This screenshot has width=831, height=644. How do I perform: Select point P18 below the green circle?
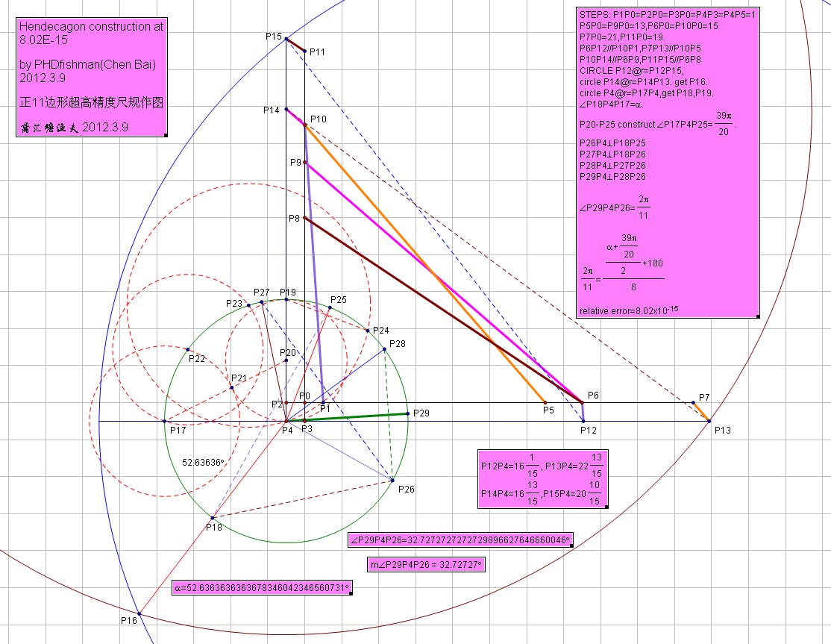pos(213,516)
